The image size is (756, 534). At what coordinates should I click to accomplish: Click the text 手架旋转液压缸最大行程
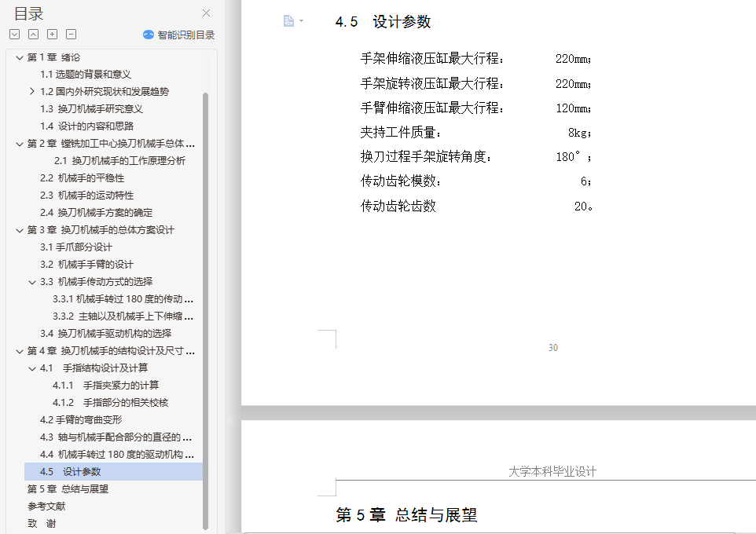(432, 83)
